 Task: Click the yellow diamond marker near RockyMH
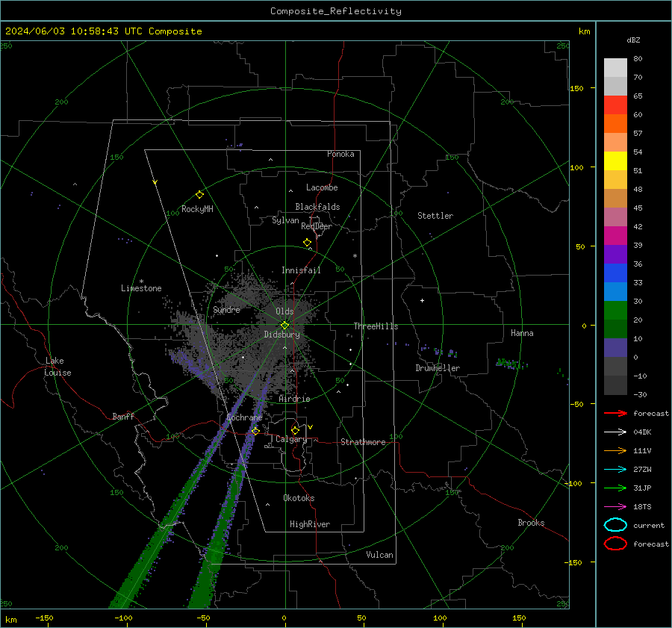pos(199,195)
